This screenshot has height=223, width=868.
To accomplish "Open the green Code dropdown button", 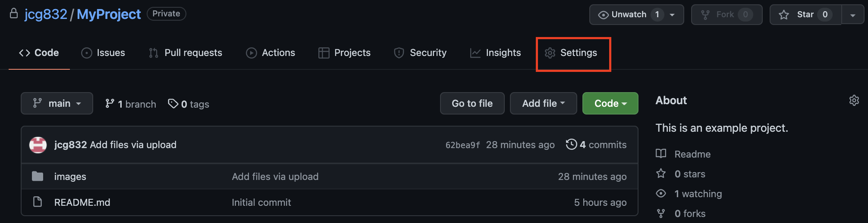I will point(610,103).
